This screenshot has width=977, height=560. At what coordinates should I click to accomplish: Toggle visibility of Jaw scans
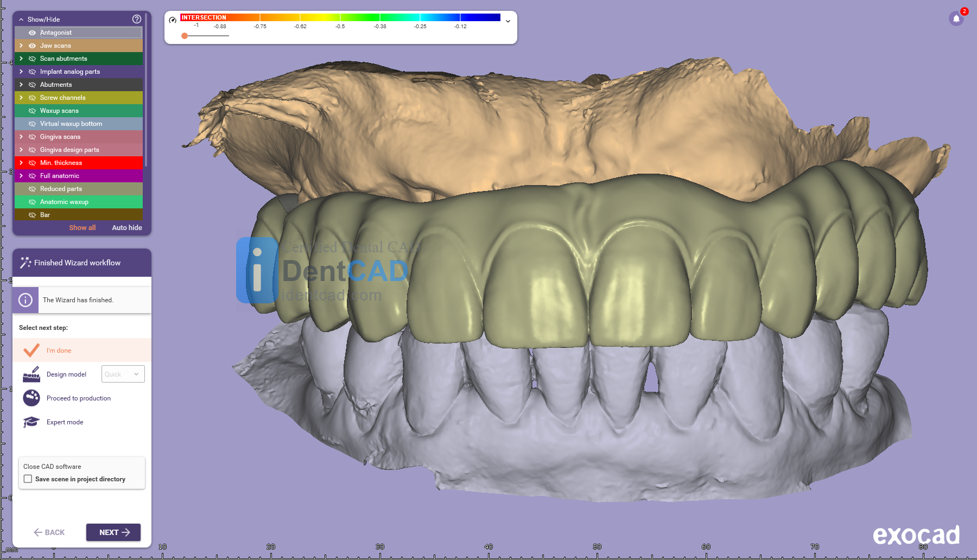click(32, 46)
